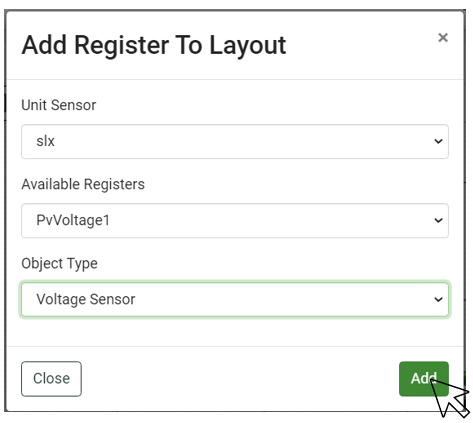The height and width of the screenshot is (423, 473).
Task: Expand the Object Type dropdown
Action: pos(235,299)
